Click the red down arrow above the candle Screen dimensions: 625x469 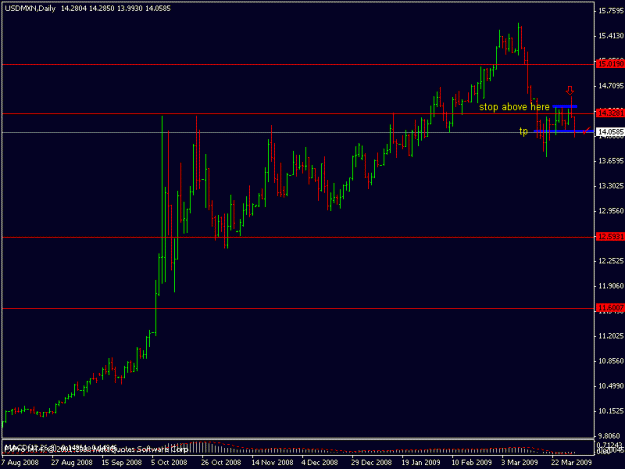(570, 90)
